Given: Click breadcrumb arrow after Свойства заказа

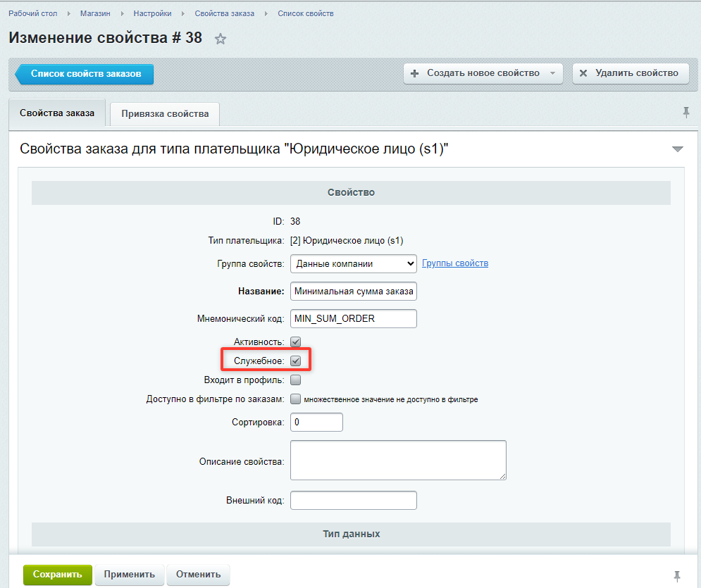Looking at the screenshot, I should pyautogui.click(x=266, y=14).
